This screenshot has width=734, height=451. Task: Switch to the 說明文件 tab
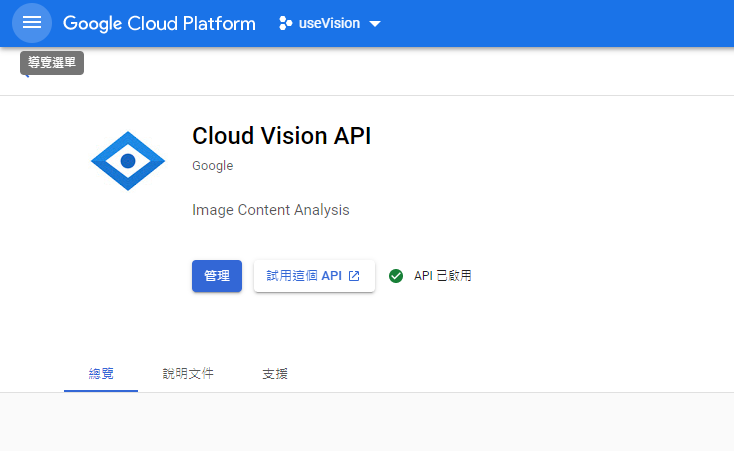tap(188, 374)
